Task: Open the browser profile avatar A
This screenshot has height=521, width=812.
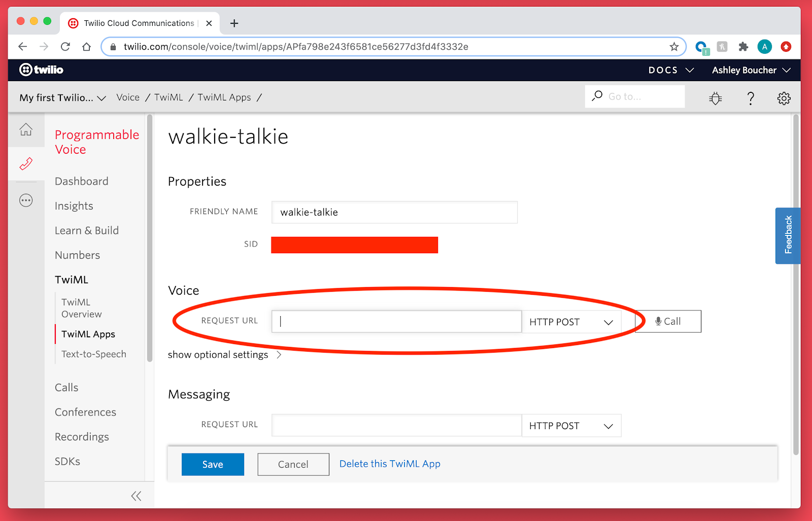Action: click(765, 47)
